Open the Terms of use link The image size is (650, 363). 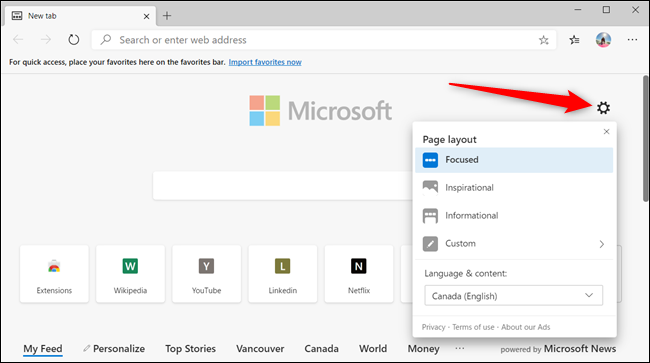point(473,327)
